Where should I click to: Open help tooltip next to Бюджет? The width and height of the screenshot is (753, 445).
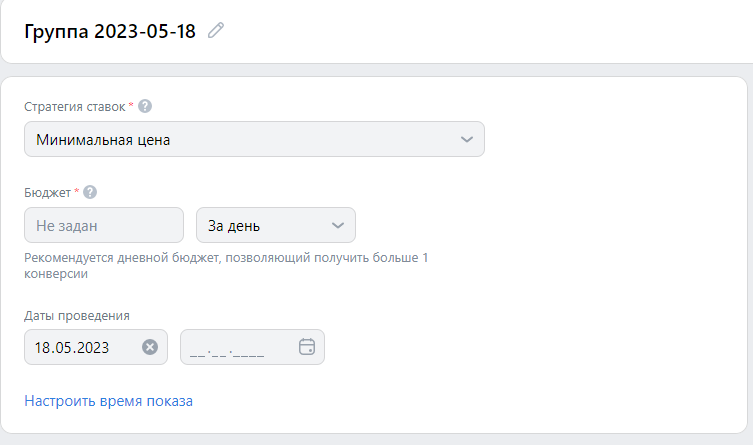pos(90,192)
